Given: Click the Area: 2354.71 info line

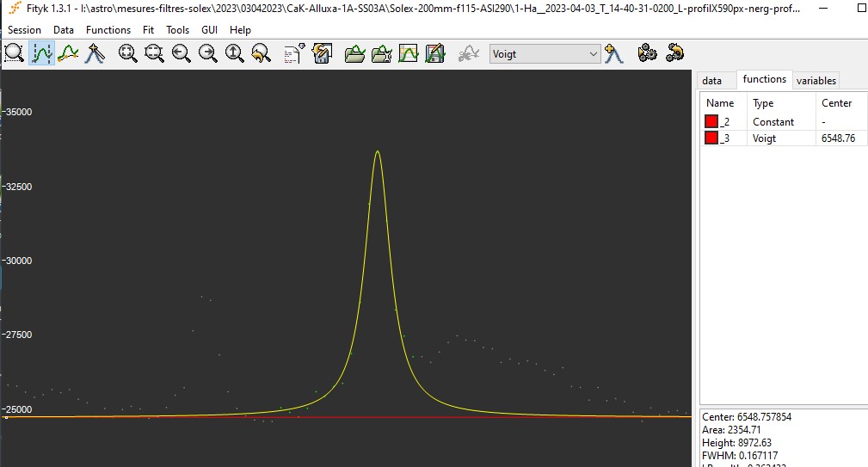Looking at the screenshot, I should [x=730, y=430].
